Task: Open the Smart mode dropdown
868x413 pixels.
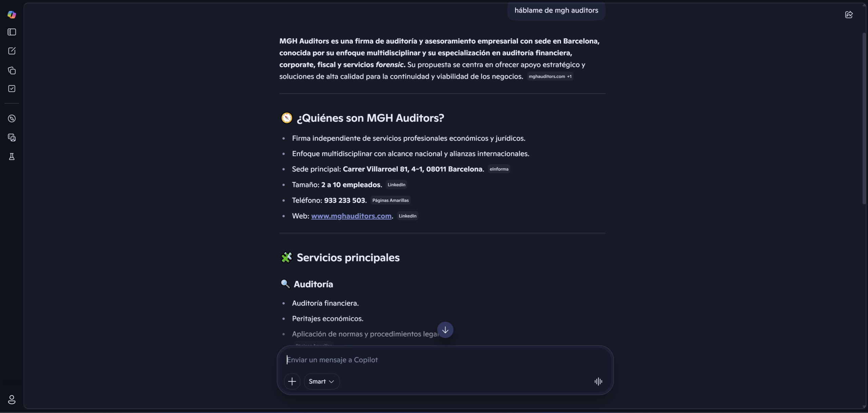Action: [x=321, y=381]
